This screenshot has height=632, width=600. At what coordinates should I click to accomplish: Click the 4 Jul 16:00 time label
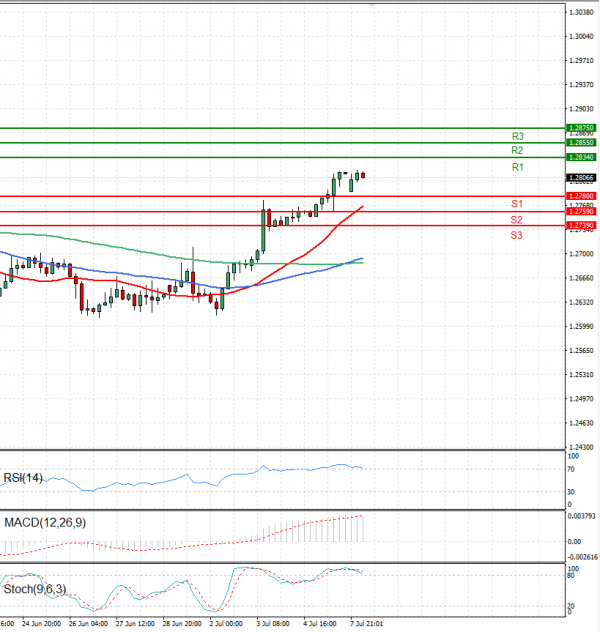pyautogui.click(x=320, y=624)
